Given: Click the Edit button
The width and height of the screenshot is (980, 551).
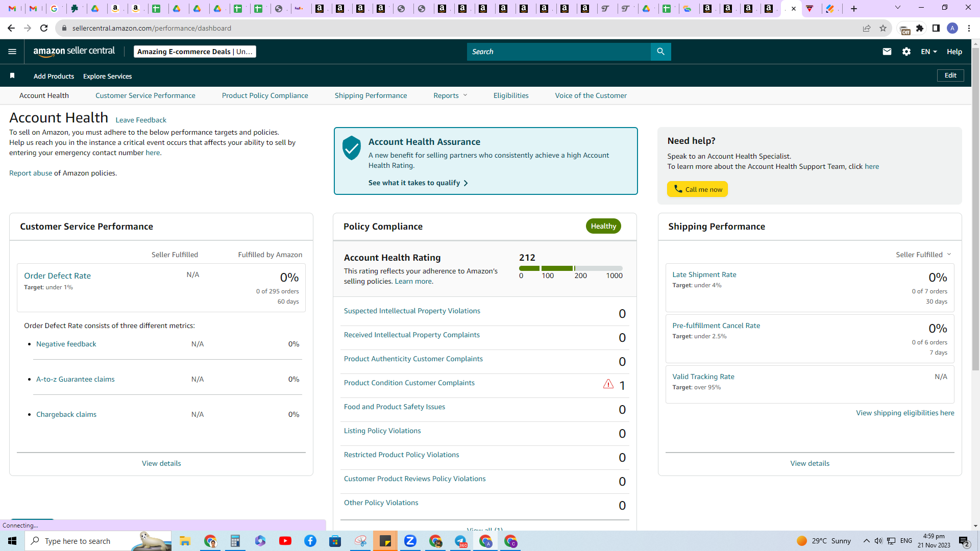Looking at the screenshot, I should click(x=950, y=76).
